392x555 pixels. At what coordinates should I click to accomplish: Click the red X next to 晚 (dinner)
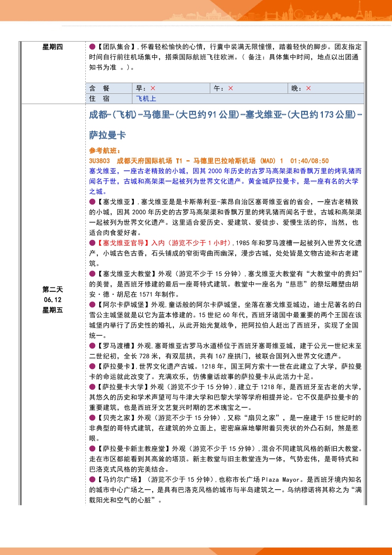click(309, 88)
